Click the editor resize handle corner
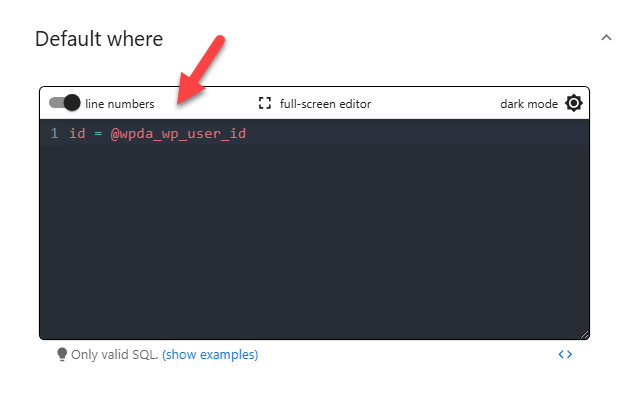The image size is (627, 393). pos(584,335)
